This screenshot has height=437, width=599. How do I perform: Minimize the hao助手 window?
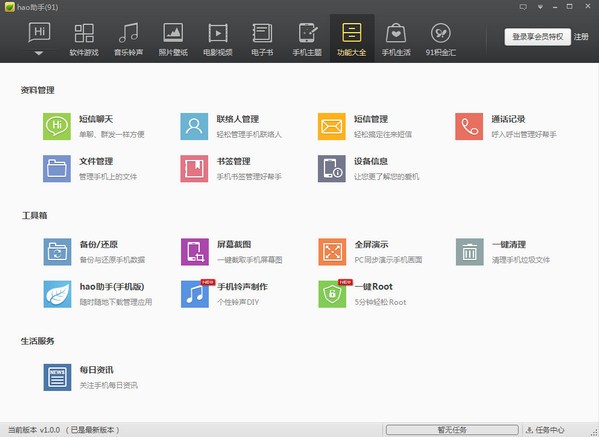[555, 7]
